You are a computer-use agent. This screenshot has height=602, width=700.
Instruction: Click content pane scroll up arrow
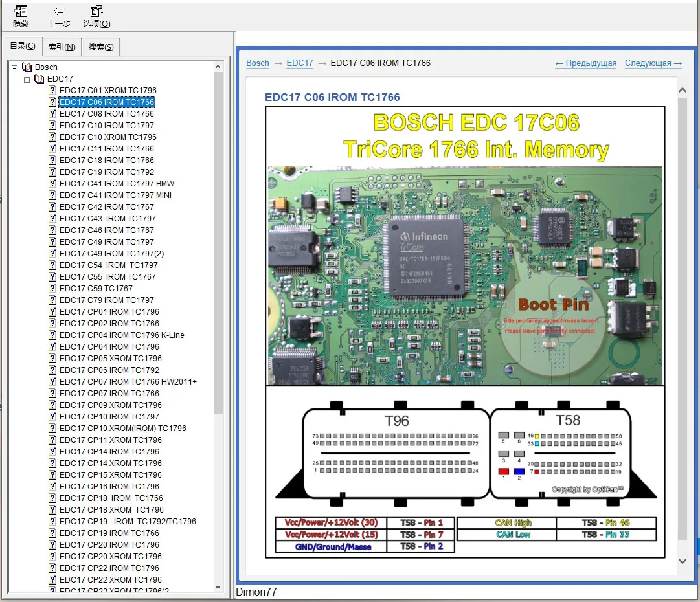[682, 90]
